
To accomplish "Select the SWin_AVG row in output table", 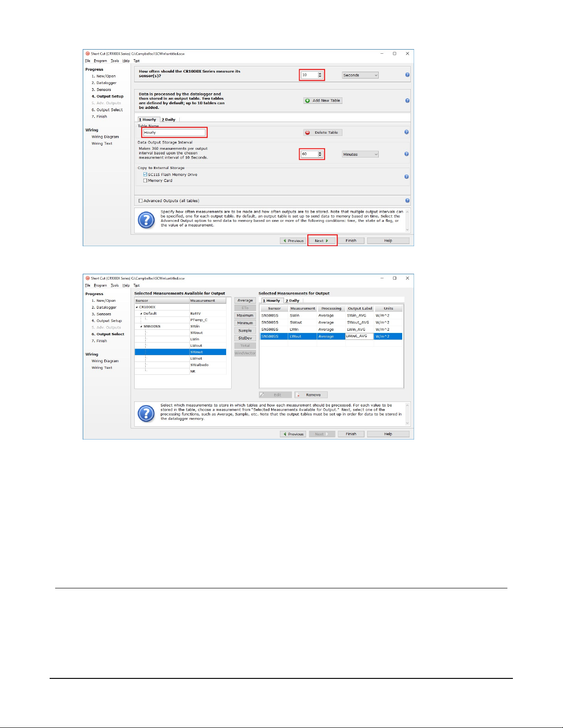I will pos(331,316).
